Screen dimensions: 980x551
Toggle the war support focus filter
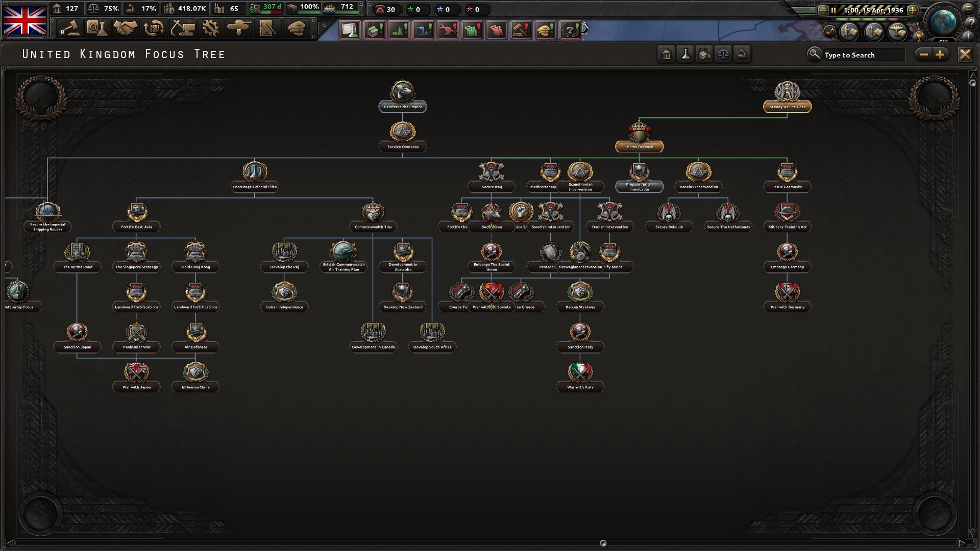pyautogui.click(x=742, y=54)
